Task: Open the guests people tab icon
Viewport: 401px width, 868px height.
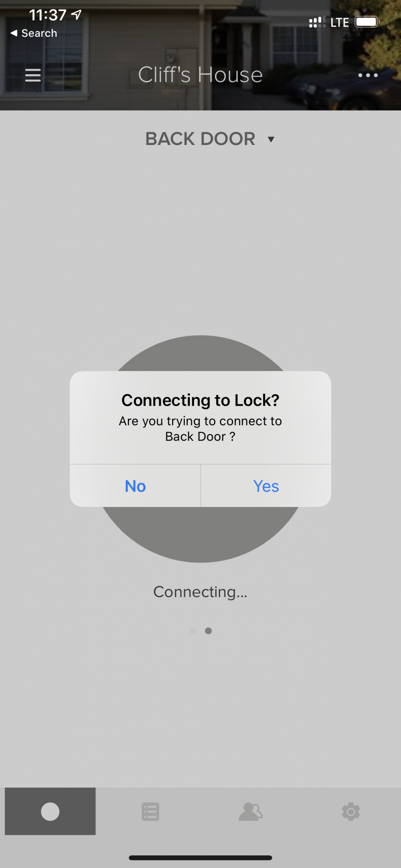Action: 251,811
